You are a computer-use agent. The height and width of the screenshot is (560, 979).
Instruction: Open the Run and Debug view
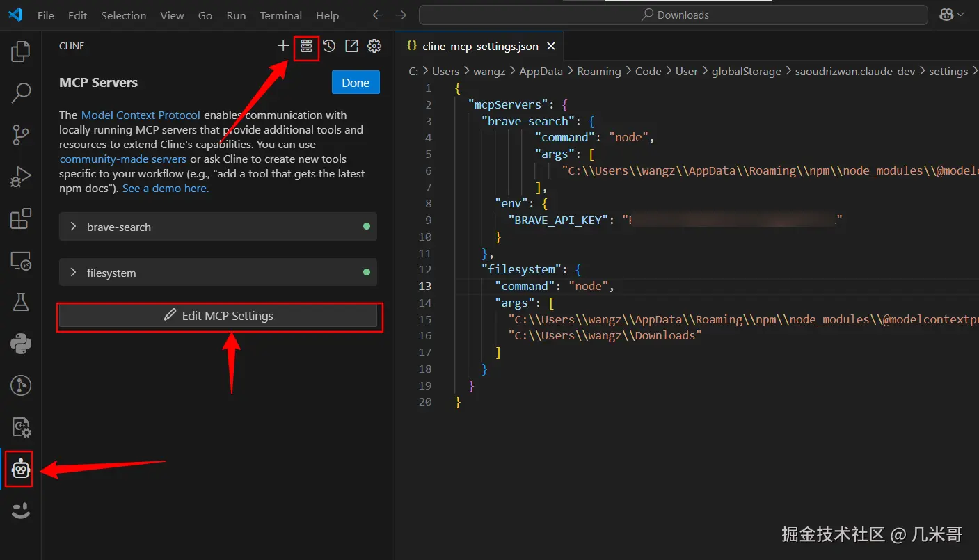coord(21,177)
